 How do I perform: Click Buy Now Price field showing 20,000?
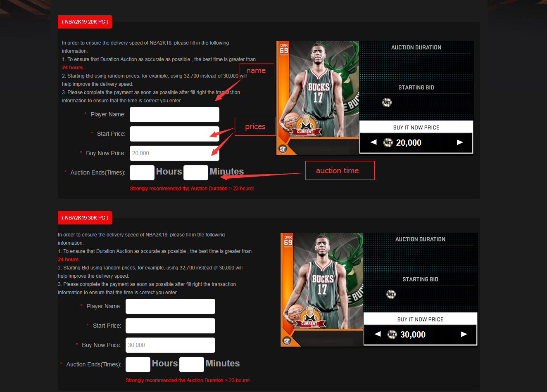[174, 153]
